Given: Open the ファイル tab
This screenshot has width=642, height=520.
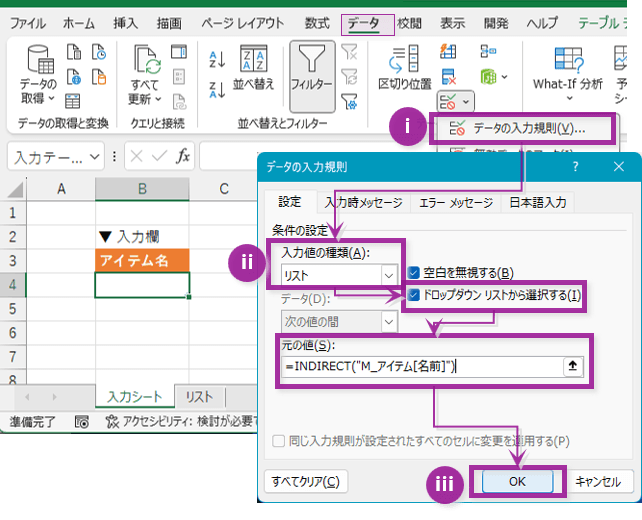Looking at the screenshot, I should point(28,23).
